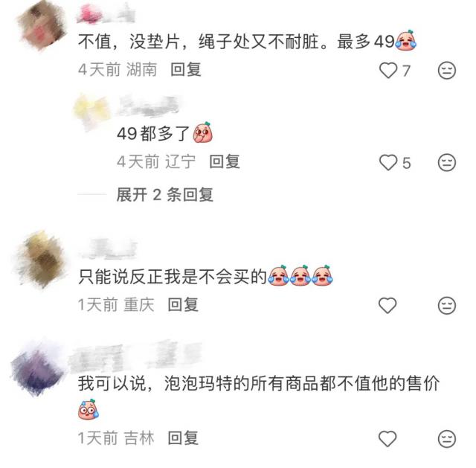The width and height of the screenshot is (476, 468).
Task: Tap the sweating emoji under 泡泡玛特 comment
Action: point(89,409)
